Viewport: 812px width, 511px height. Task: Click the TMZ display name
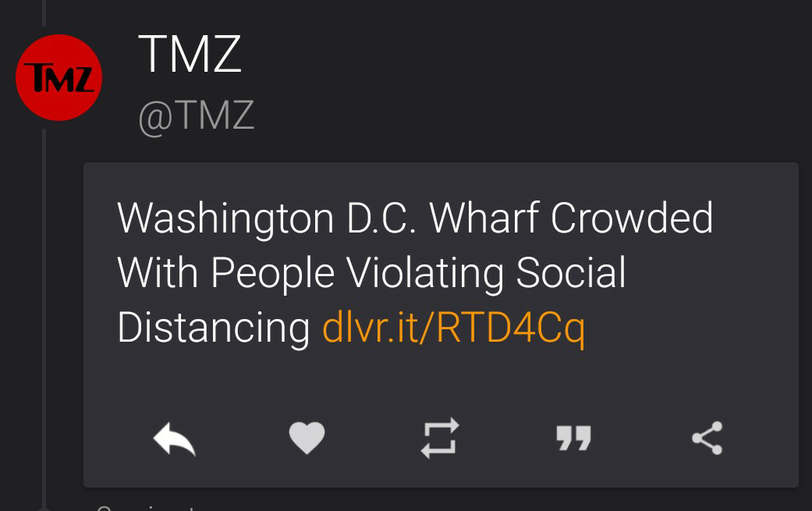(190, 55)
